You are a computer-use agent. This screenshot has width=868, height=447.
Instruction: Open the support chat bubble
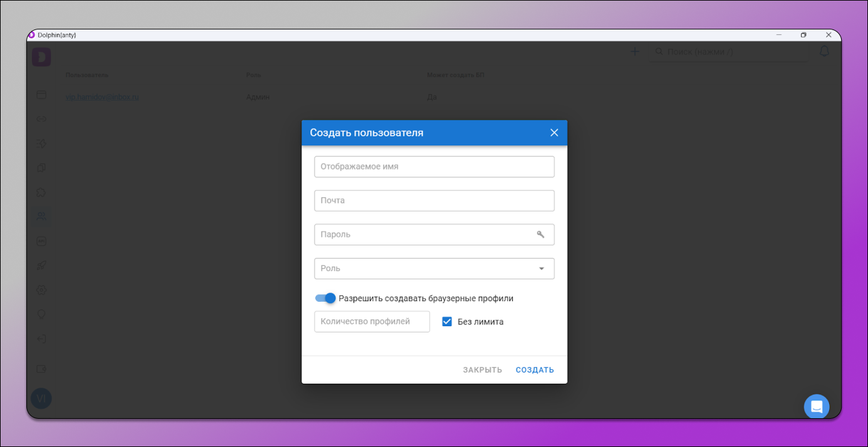coord(816,406)
